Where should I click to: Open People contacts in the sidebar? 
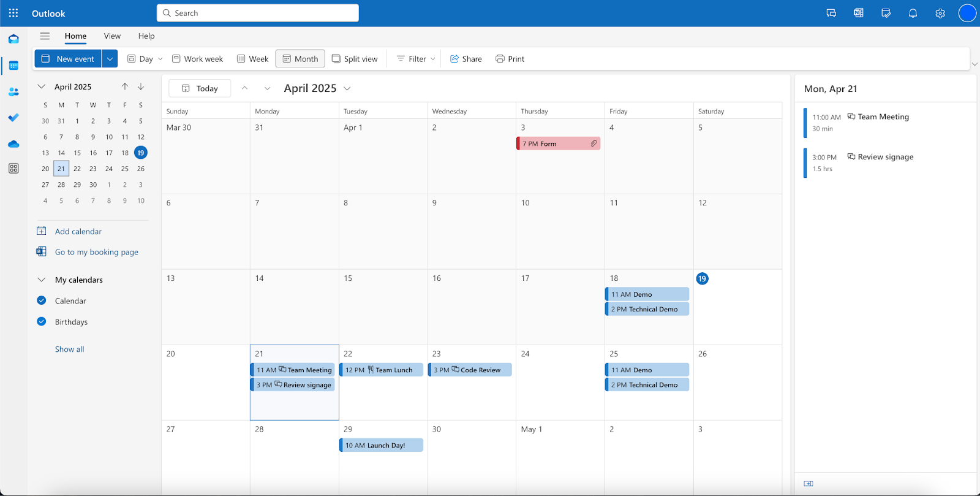(13, 92)
